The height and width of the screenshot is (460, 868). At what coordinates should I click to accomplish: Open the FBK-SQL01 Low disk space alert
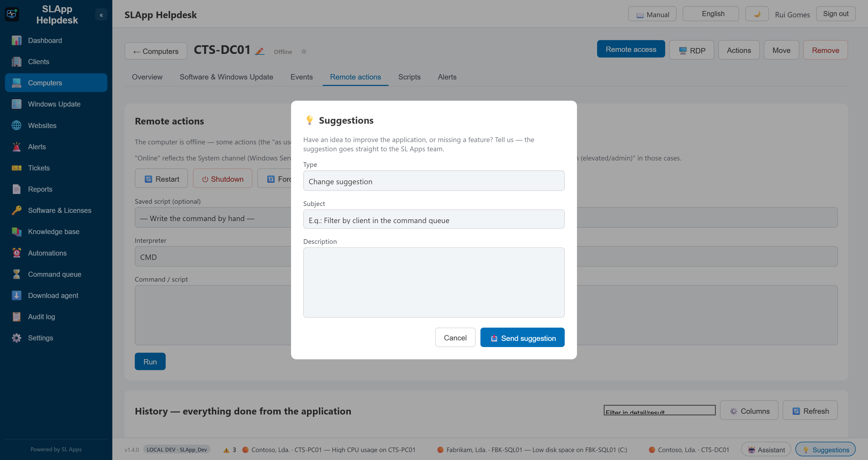point(532,450)
